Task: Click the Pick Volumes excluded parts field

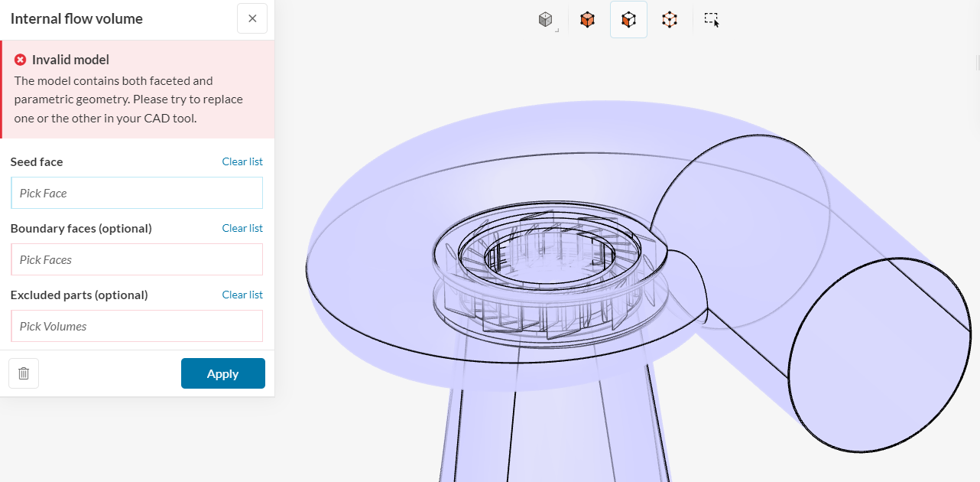Action: pyautogui.click(x=136, y=326)
